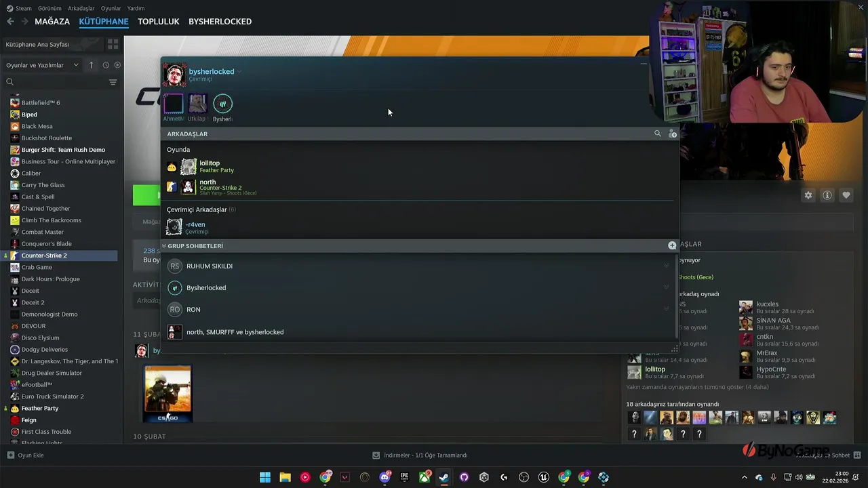Switch to the MAĞAZA tab
Image resolution: width=868 pixels, height=488 pixels.
pos(52,22)
